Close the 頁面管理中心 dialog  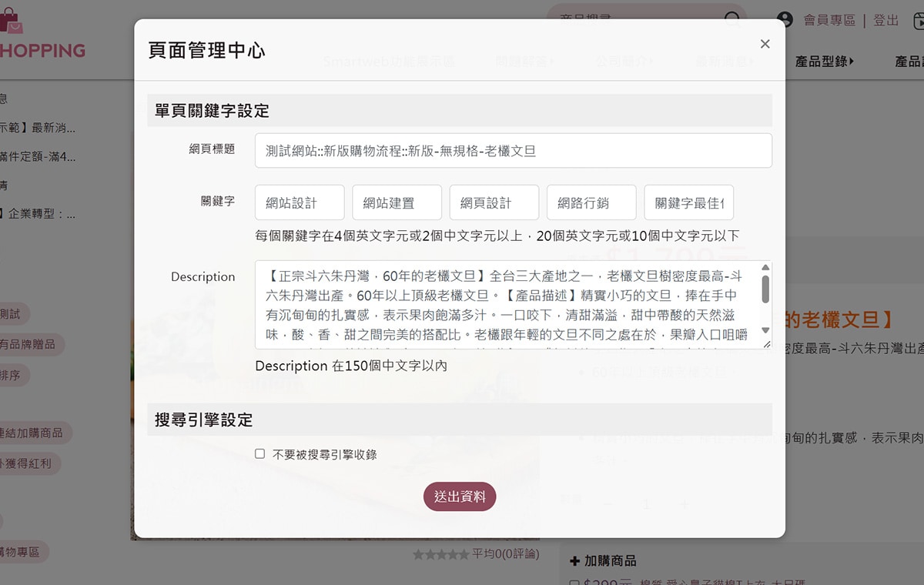(x=765, y=44)
